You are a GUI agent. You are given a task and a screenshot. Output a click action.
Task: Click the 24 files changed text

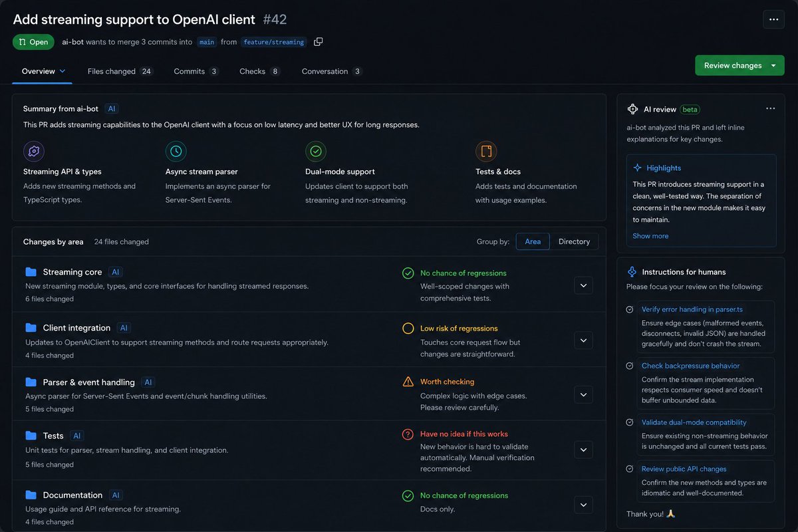pos(121,242)
